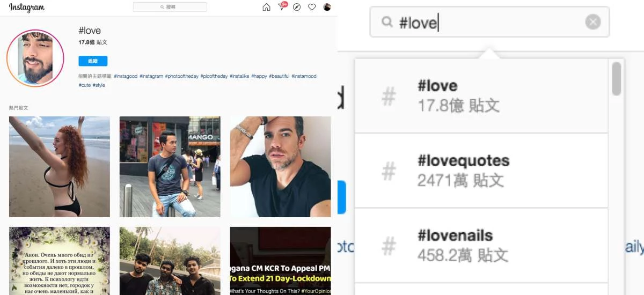
Task: Click the magnifier icon in large search box
Action: (x=387, y=22)
